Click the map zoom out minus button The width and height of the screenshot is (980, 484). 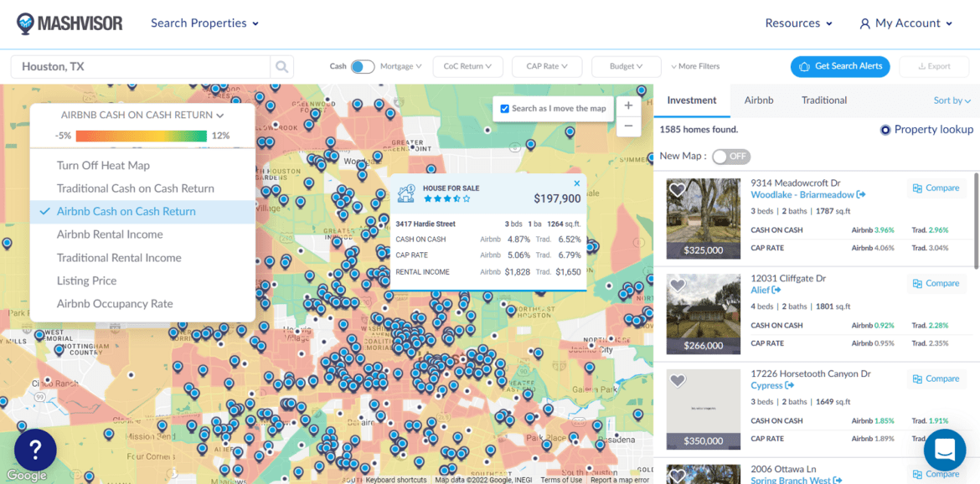(627, 126)
